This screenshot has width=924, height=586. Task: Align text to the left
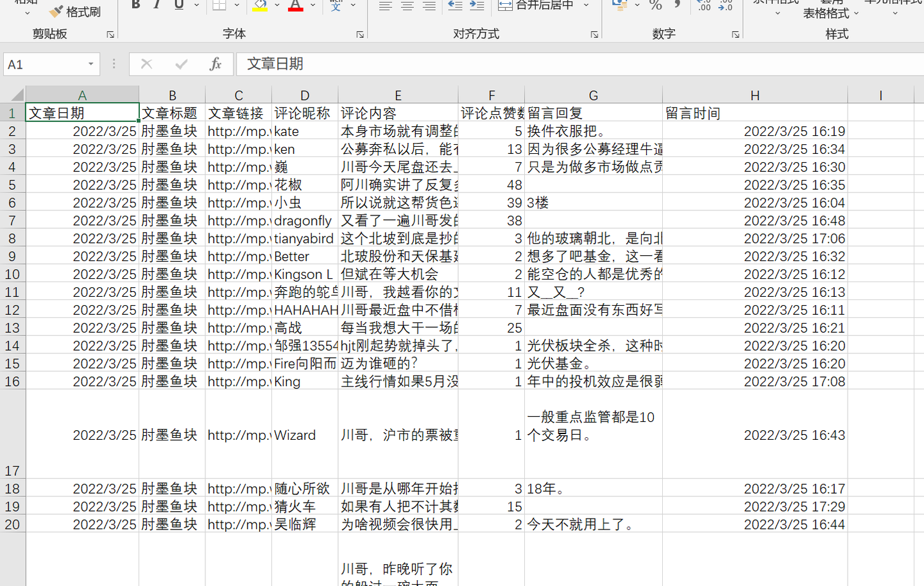(x=385, y=5)
